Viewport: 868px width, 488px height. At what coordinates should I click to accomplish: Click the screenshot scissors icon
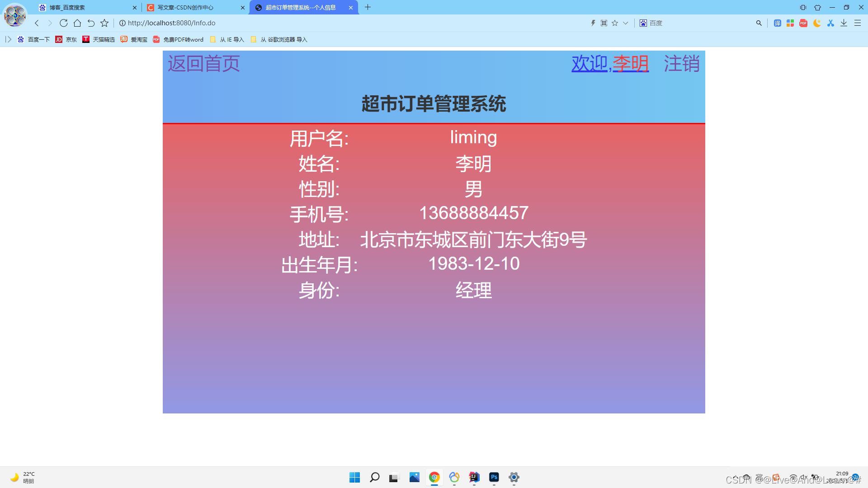tap(830, 23)
